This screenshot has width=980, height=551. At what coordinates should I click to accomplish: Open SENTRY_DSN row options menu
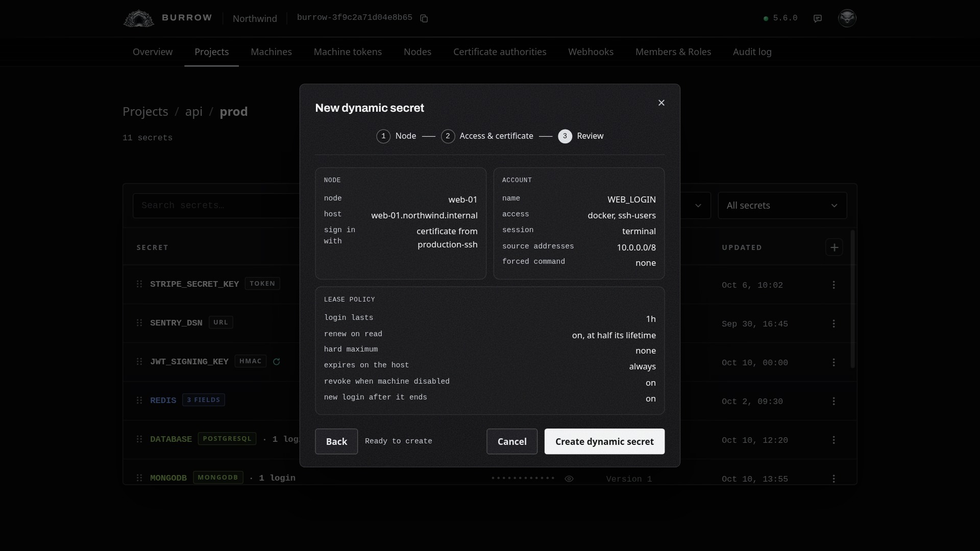pyautogui.click(x=834, y=323)
